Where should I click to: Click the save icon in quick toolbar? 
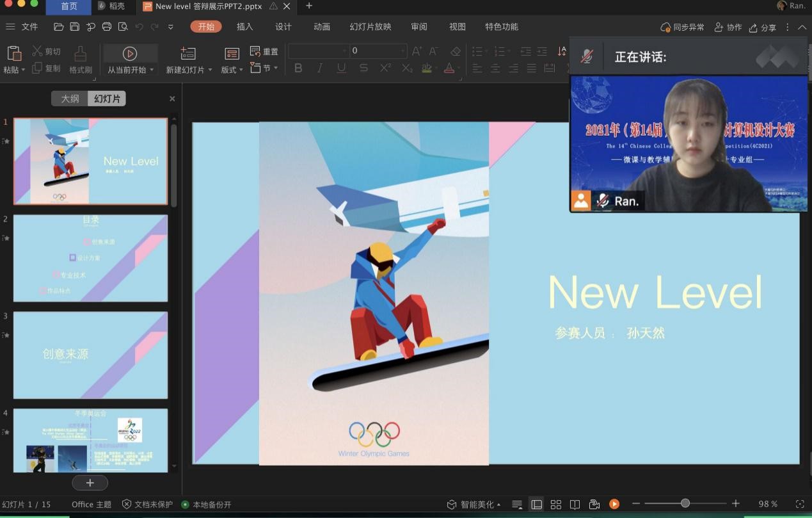(74, 27)
